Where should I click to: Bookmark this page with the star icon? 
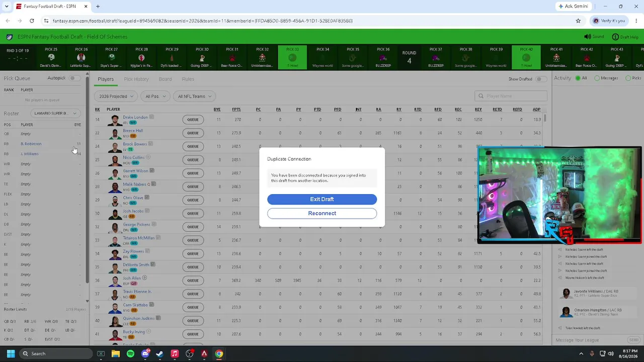(x=578, y=21)
